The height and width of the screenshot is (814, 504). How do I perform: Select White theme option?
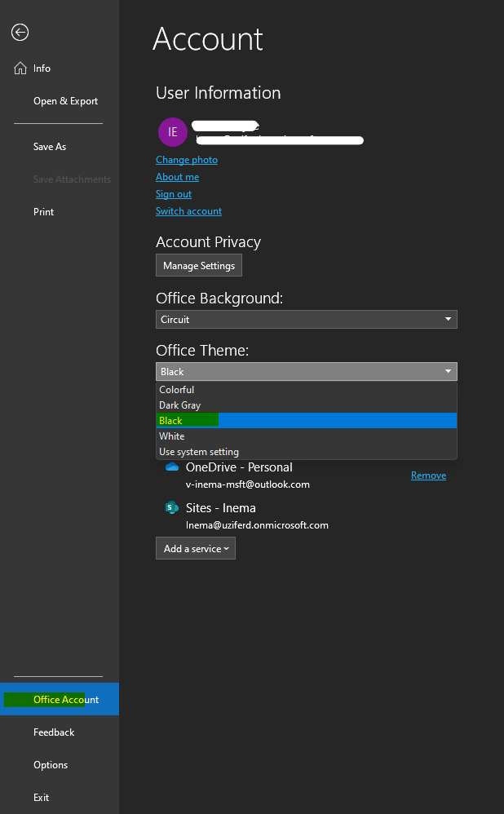pyautogui.click(x=307, y=436)
